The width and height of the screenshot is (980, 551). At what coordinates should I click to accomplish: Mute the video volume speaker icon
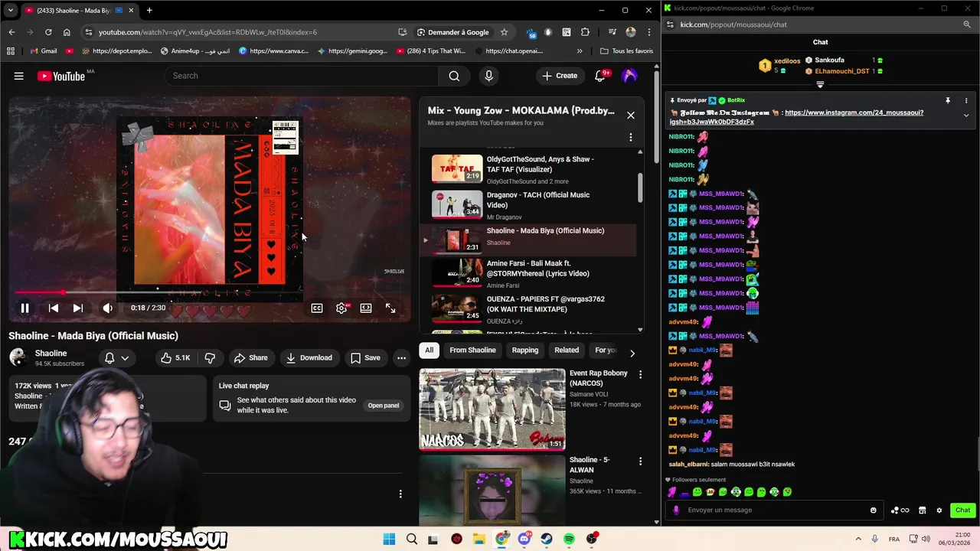[x=107, y=308]
